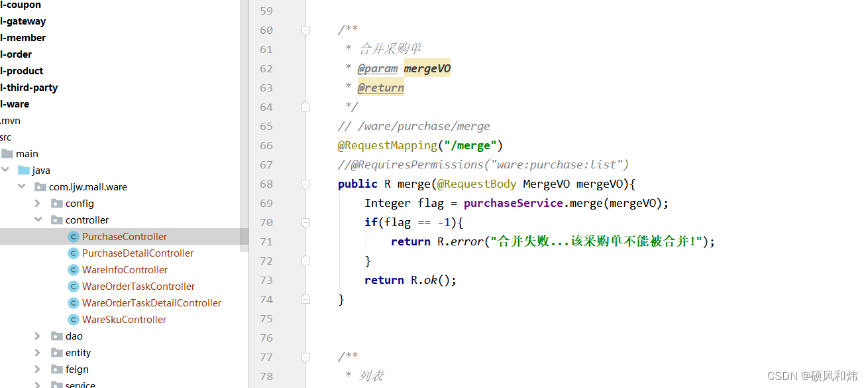The height and width of the screenshot is (388, 868).
Task: Expand the dao package
Action: [38, 336]
